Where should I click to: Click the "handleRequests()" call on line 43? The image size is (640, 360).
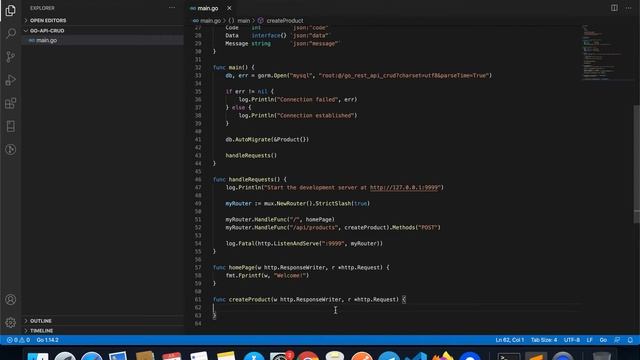click(x=251, y=156)
